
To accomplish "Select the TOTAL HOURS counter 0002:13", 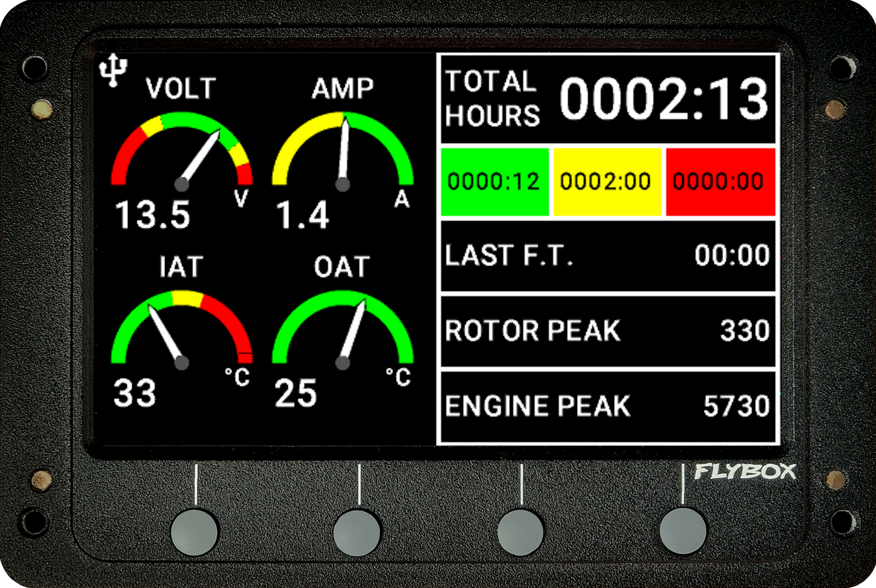I will pos(664,99).
